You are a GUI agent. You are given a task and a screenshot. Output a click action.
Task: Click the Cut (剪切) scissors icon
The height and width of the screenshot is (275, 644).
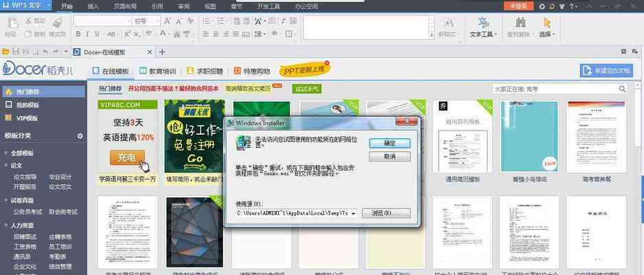coord(29,21)
